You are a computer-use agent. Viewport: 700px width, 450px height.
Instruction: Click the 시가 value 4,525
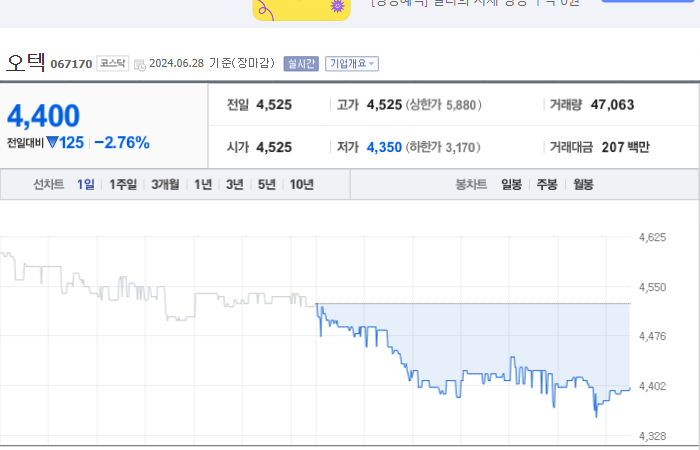coord(274,147)
